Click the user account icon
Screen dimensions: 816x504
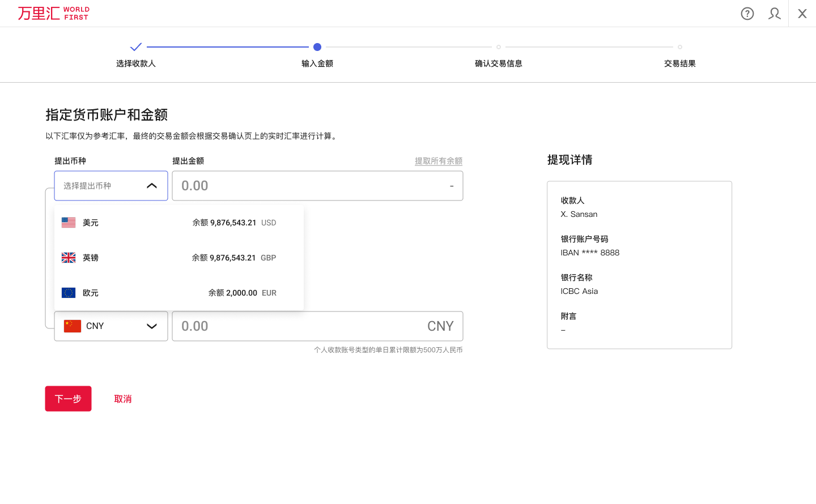click(x=774, y=14)
